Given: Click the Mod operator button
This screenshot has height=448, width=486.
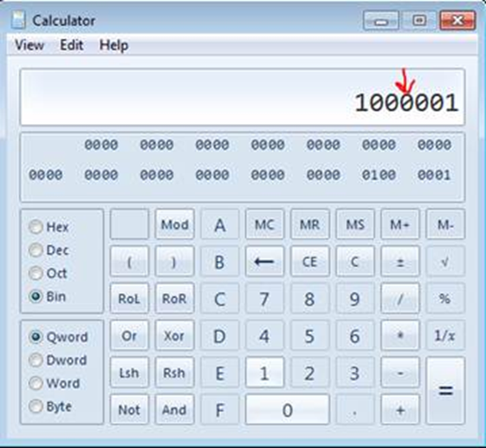Looking at the screenshot, I should point(175,224).
